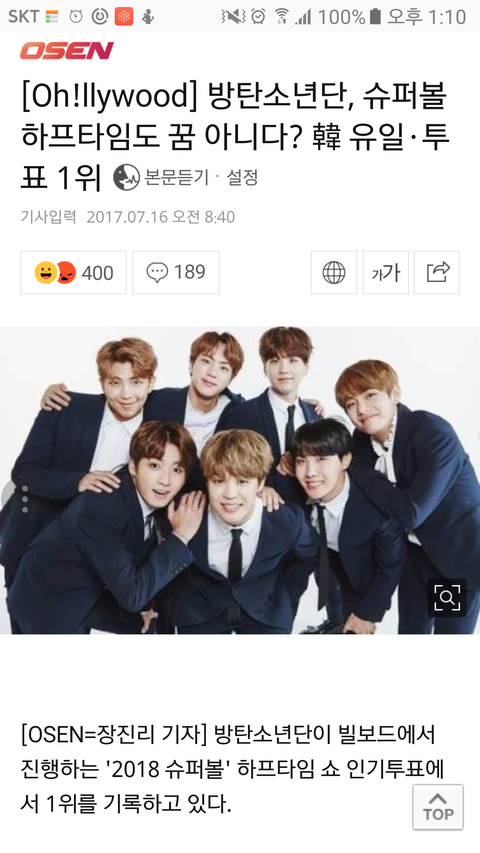Play article audio with 본문듣기 icon

(126, 178)
